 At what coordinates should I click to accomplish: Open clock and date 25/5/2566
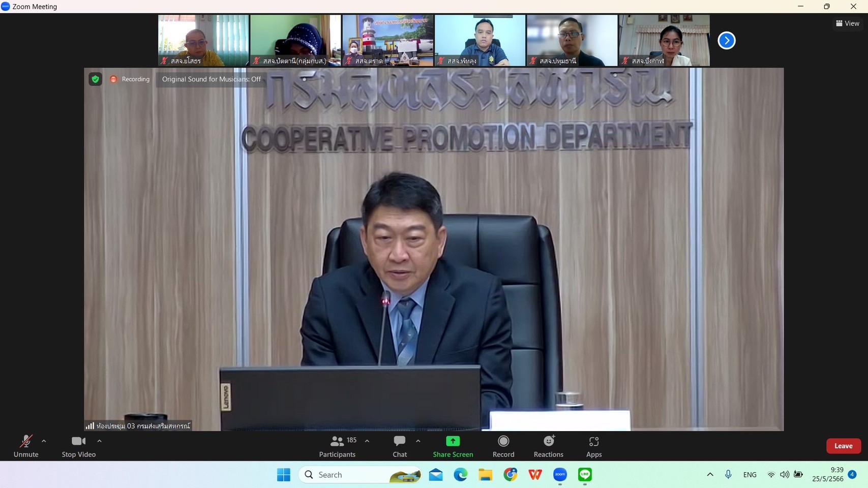click(x=828, y=474)
